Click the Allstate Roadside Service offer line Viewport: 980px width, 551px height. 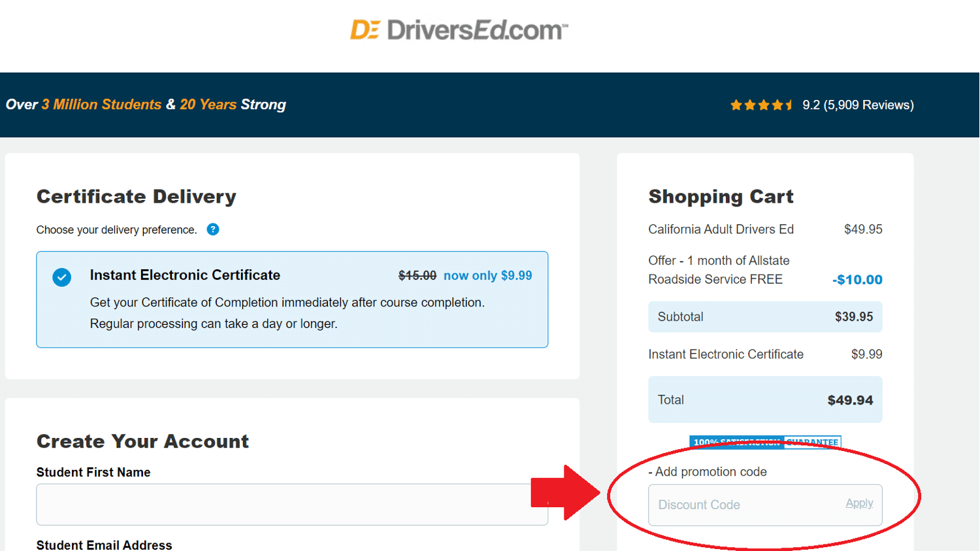(x=719, y=269)
